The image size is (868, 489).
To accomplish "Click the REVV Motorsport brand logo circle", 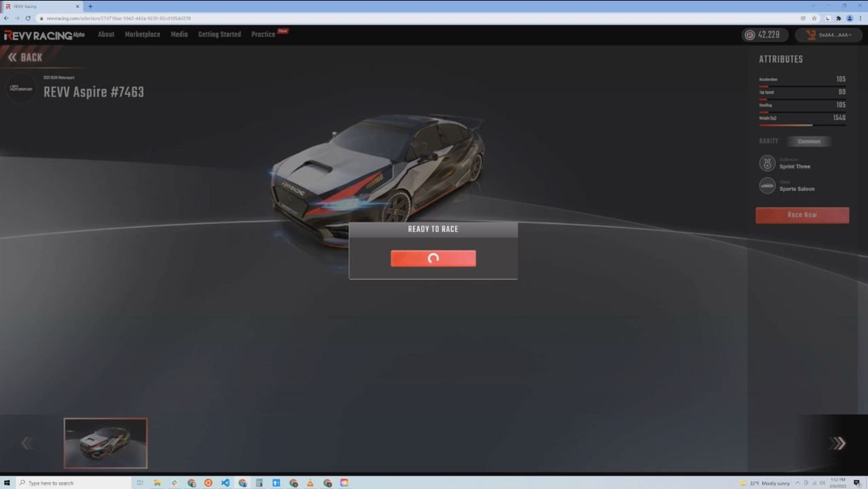I will coord(21,88).
